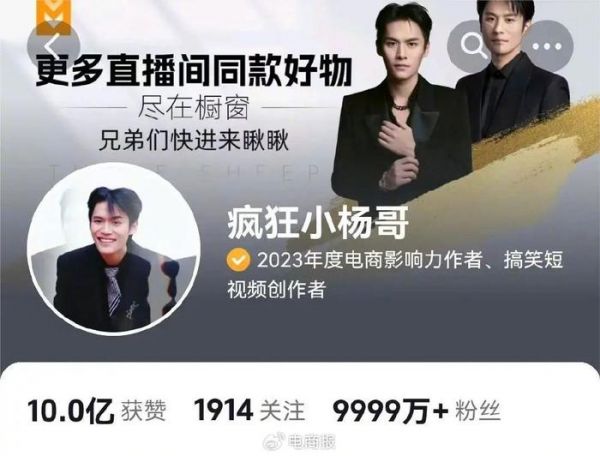Viewport: 600px width, 456px height.
Task: Tap the 视频创作者 description line
Action: pyautogui.click(x=276, y=290)
